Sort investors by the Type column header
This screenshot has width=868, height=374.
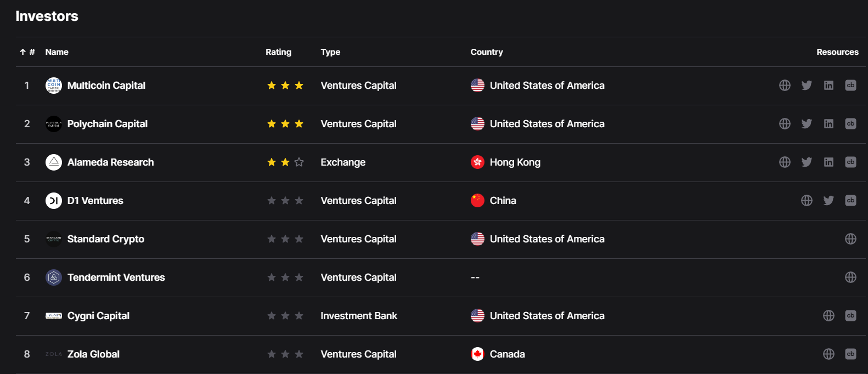pos(330,52)
